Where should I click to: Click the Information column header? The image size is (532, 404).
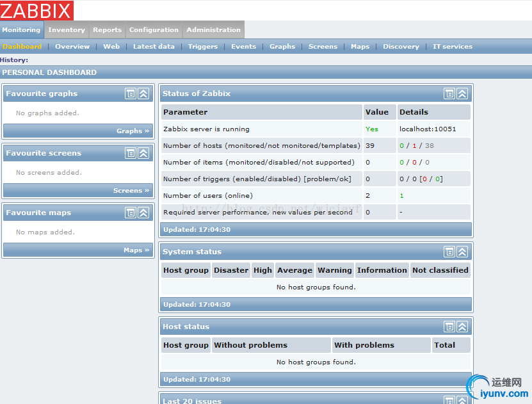click(x=382, y=270)
